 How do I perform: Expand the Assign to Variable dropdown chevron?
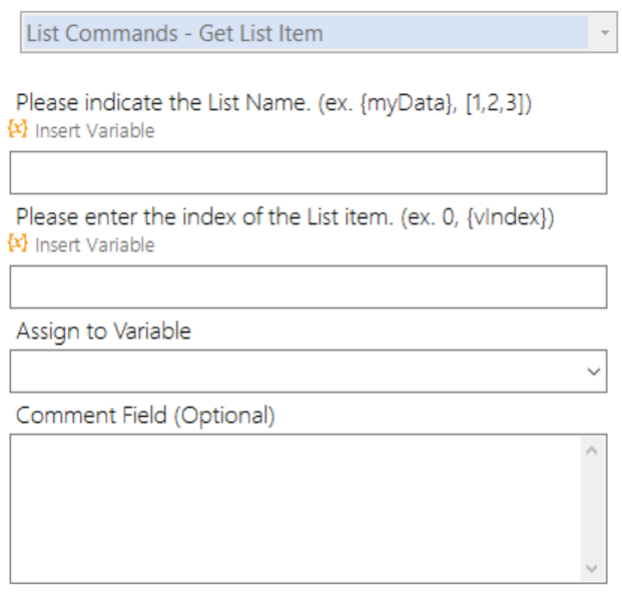[594, 372]
